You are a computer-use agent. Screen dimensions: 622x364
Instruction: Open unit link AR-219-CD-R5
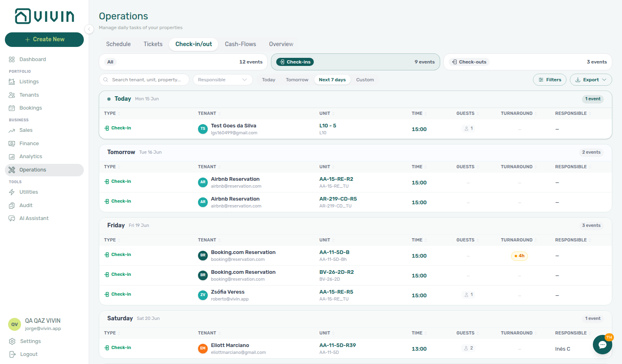pos(338,199)
